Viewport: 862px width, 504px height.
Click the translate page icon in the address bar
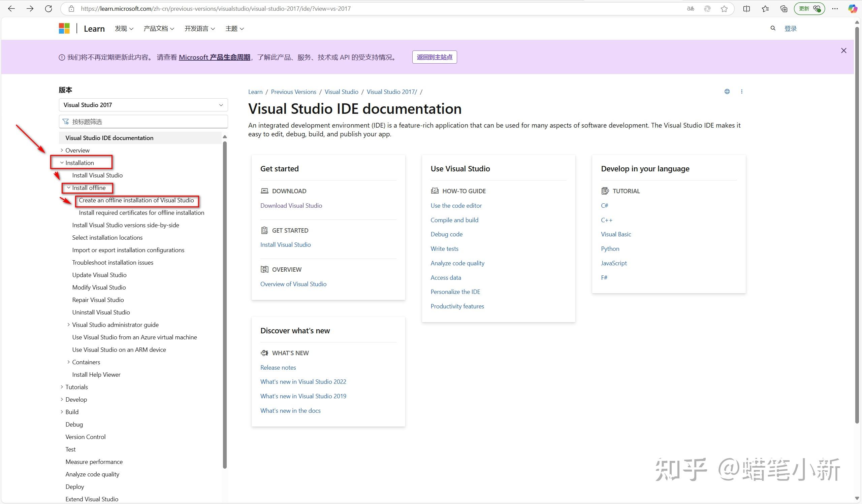[x=690, y=8]
